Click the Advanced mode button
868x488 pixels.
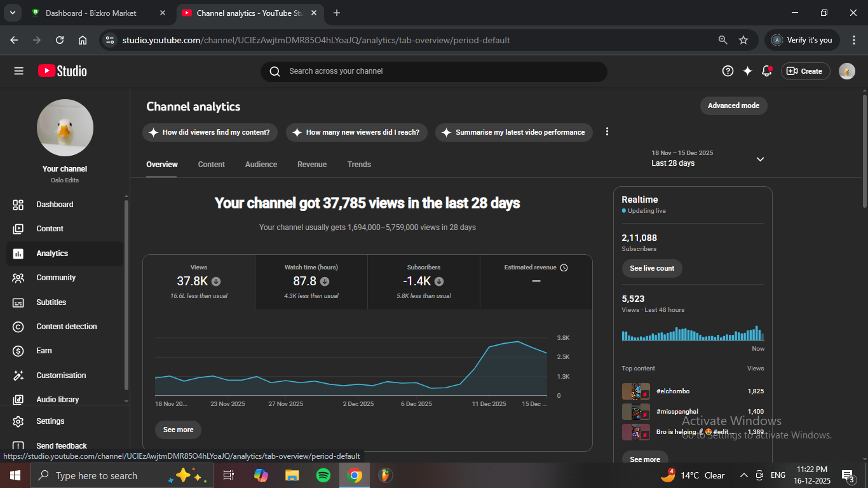733,105
